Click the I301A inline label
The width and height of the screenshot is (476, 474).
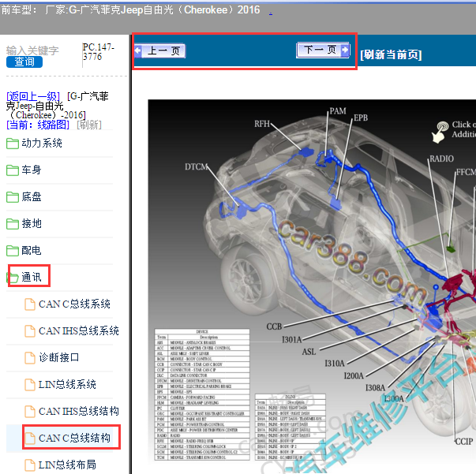(292, 340)
